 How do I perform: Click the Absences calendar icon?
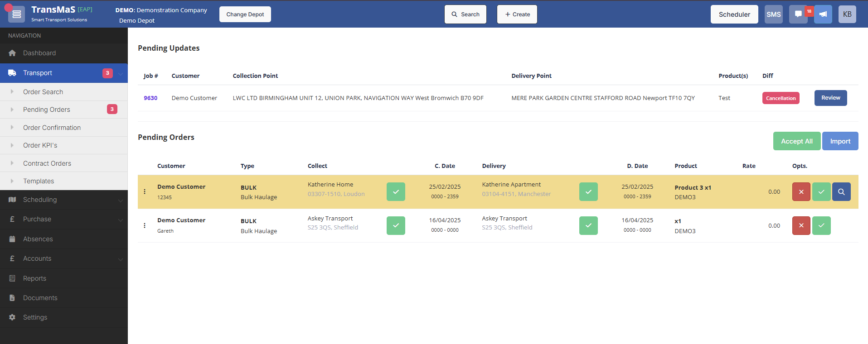click(x=12, y=239)
